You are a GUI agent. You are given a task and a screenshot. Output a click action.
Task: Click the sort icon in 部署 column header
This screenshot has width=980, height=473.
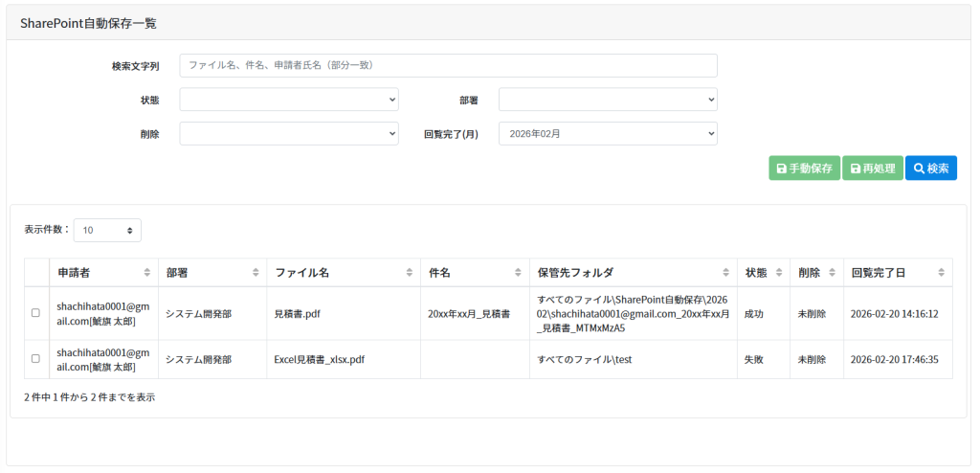click(x=256, y=273)
